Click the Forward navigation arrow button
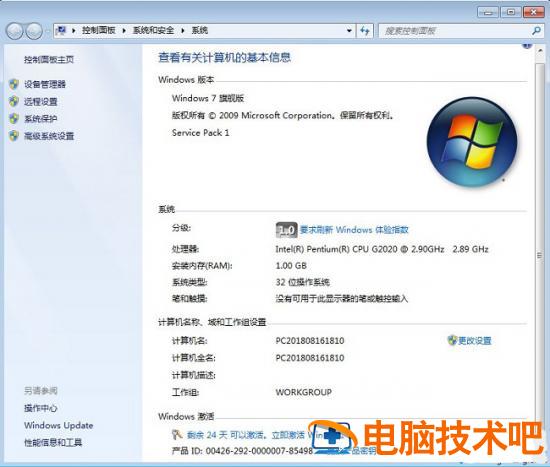 click(34, 31)
